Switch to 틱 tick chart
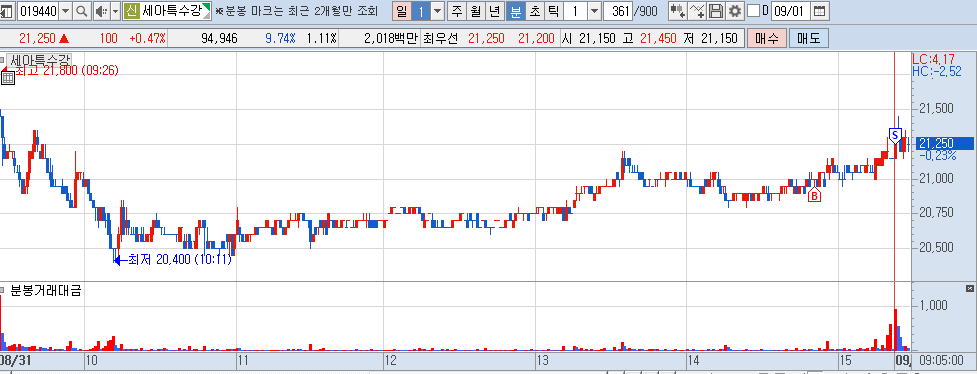Screen dimensions: 977x374 point(553,11)
